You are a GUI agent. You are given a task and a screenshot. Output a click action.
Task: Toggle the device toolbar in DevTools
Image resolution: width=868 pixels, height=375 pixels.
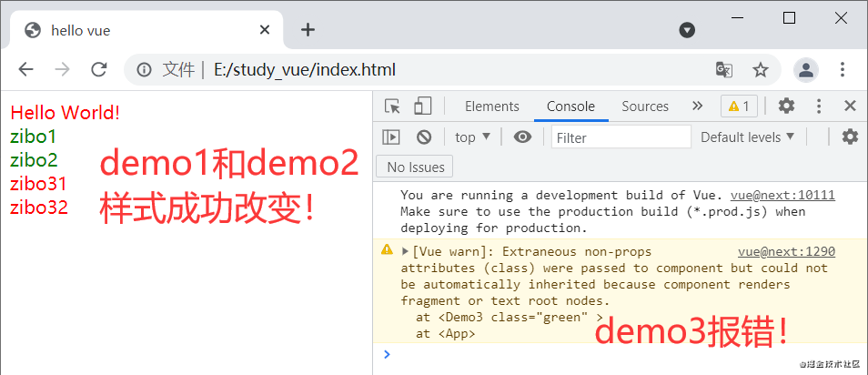(x=423, y=106)
